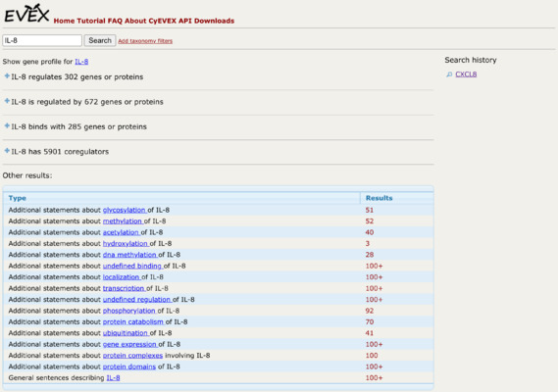
Task: Open the glycosylation statements link
Action: click(x=125, y=211)
